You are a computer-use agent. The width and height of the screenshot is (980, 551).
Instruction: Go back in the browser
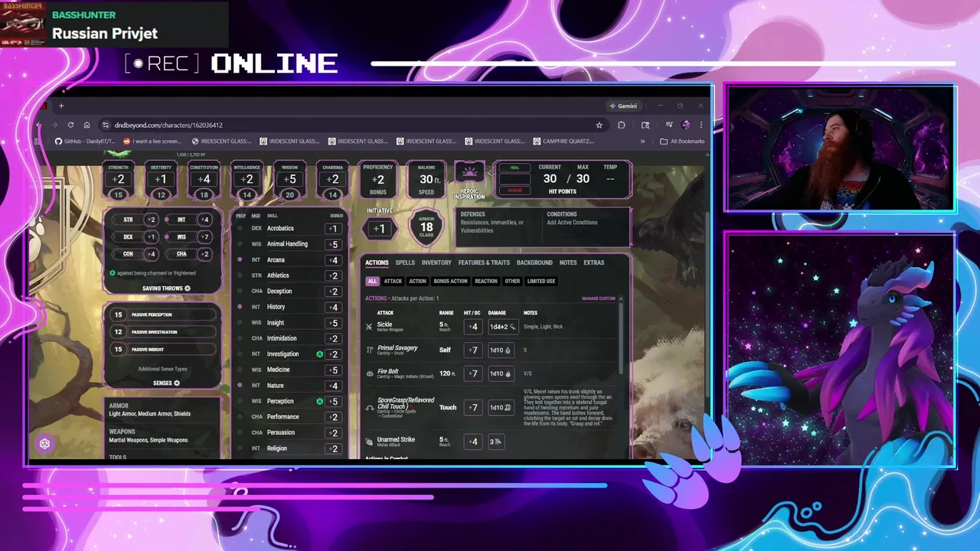pyautogui.click(x=38, y=125)
